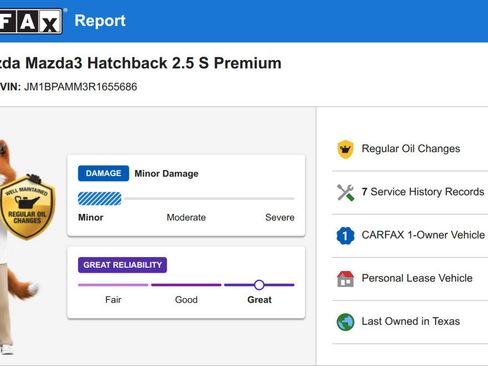Click the Moderate damage label
The height and width of the screenshot is (366, 488).
(x=186, y=218)
